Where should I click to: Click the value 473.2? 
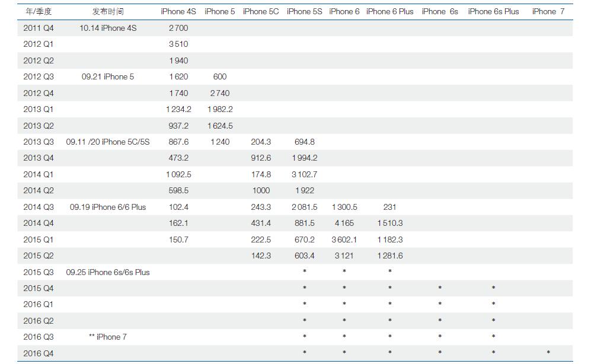click(178, 158)
